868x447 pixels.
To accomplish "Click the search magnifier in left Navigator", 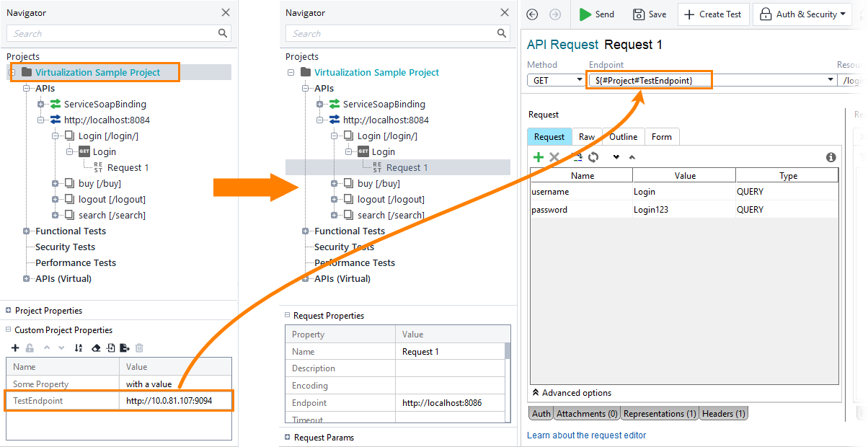I will 222,33.
